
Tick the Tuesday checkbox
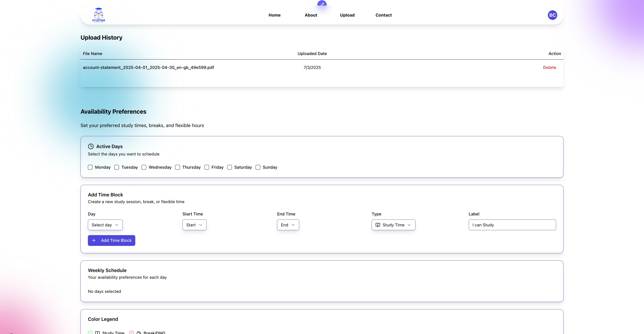pos(117,167)
